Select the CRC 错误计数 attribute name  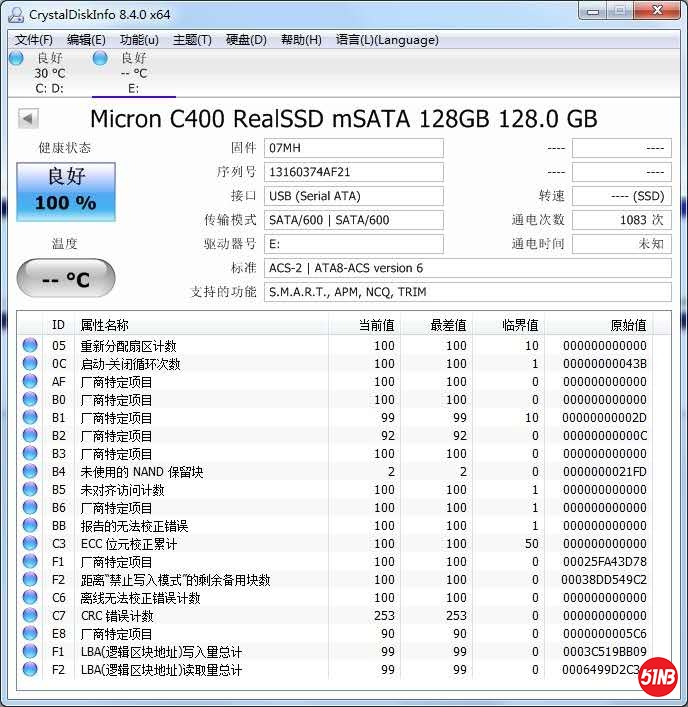coord(117,616)
